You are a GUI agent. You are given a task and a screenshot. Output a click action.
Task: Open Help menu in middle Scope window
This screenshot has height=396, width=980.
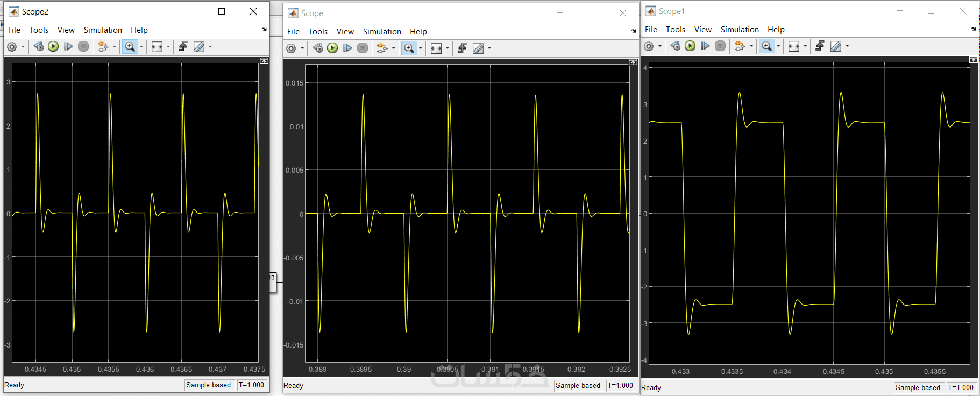[x=418, y=32]
